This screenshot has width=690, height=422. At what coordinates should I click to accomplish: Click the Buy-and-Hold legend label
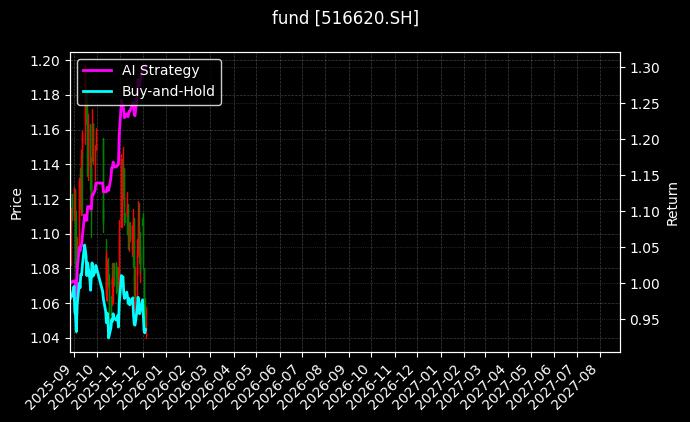(x=168, y=91)
